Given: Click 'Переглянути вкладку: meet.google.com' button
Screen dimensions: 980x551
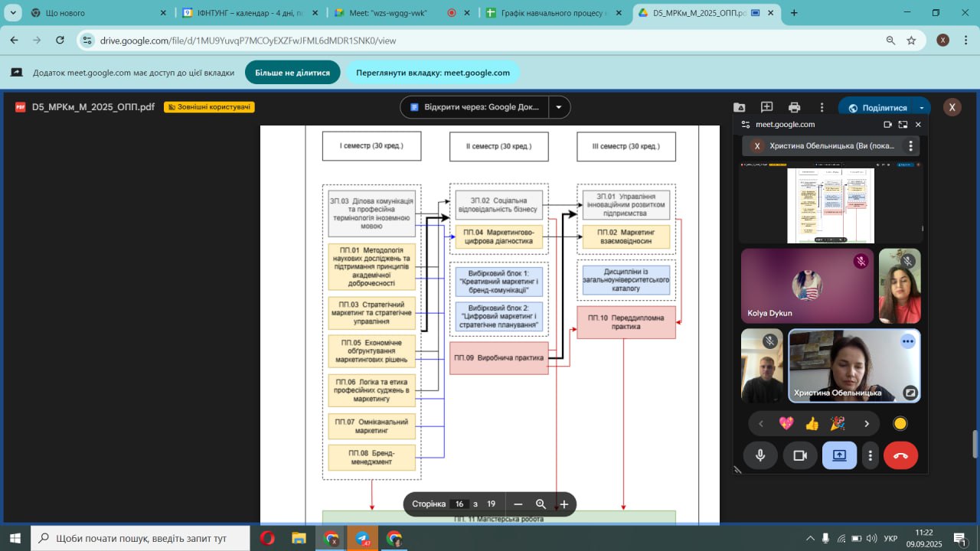Looking at the screenshot, I should point(433,73).
